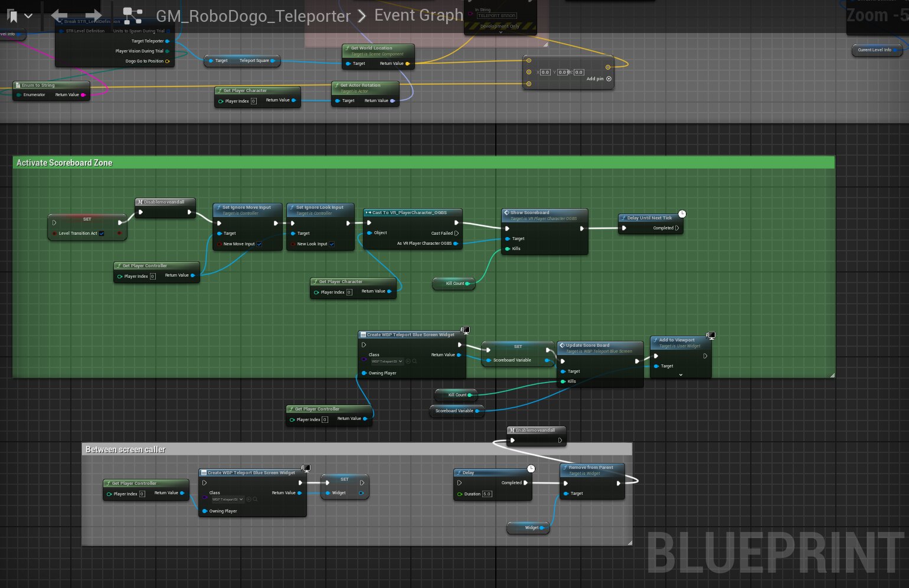
Task: Click the Duration 5.0 field on Delay
Action: (x=487, y=494)
